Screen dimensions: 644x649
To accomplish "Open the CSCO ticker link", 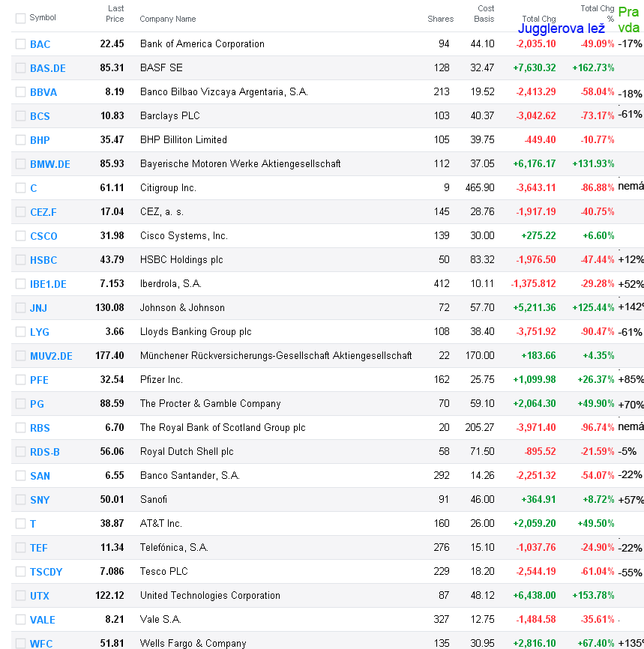I will [43, 236].
